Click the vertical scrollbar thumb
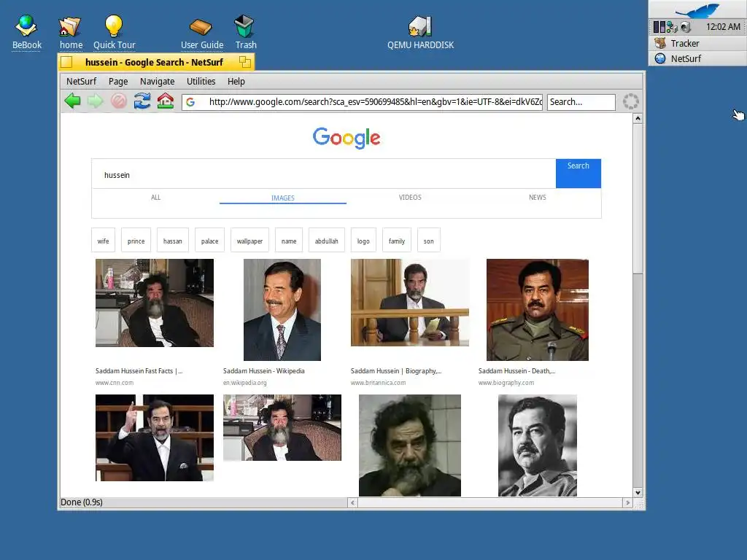Image resolution: width=747 pixels, height=560 pixels. pyautogui.click(x=638, y=198)
